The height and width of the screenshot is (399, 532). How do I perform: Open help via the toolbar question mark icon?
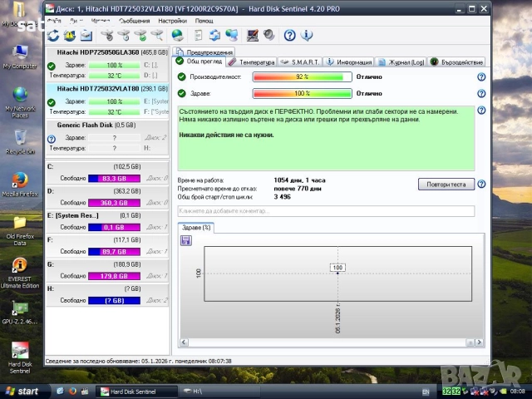(x=289, y=35)
